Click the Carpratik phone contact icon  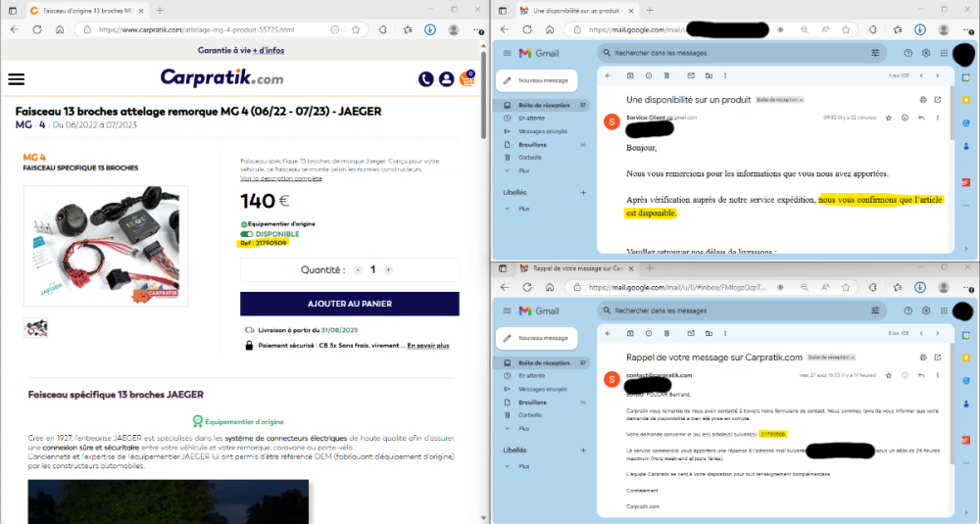click(425, 79)
